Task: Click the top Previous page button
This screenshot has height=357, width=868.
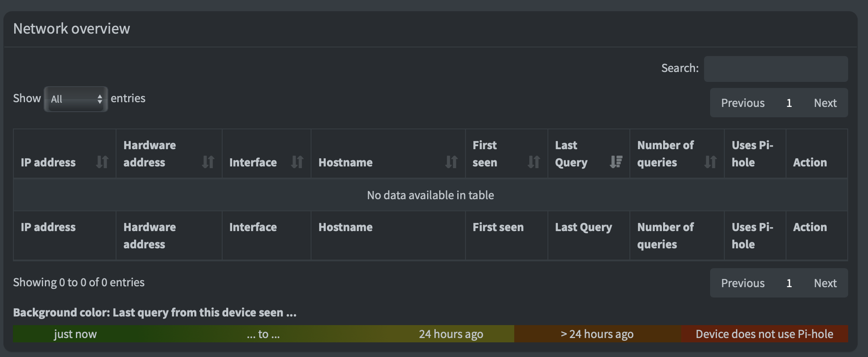Action: [742, 103]
